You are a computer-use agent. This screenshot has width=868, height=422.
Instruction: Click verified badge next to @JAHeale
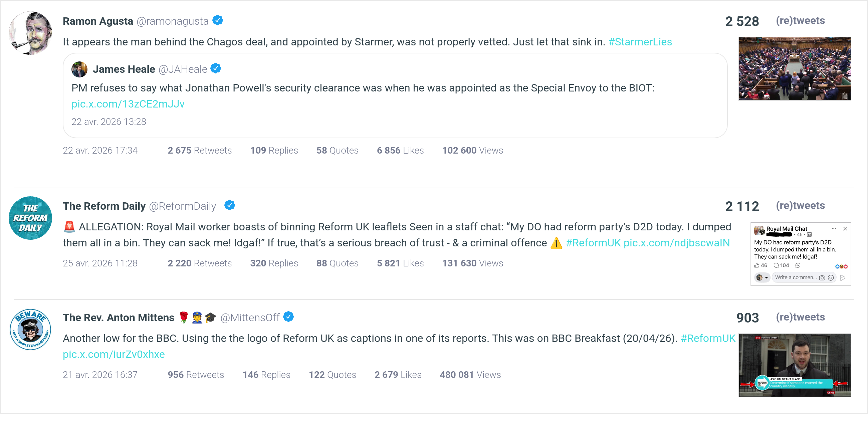click(216, 68)
